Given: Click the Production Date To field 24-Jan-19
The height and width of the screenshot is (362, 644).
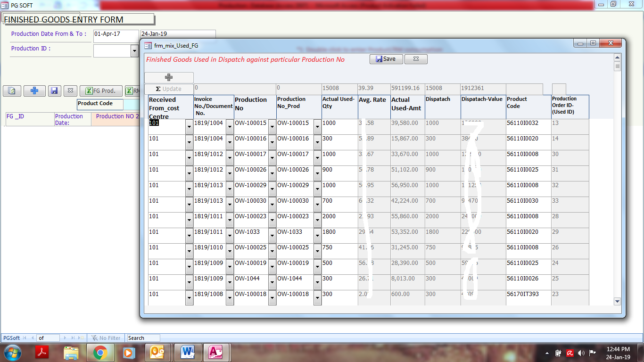Looking at the screenshot, I should click(178, 34).
